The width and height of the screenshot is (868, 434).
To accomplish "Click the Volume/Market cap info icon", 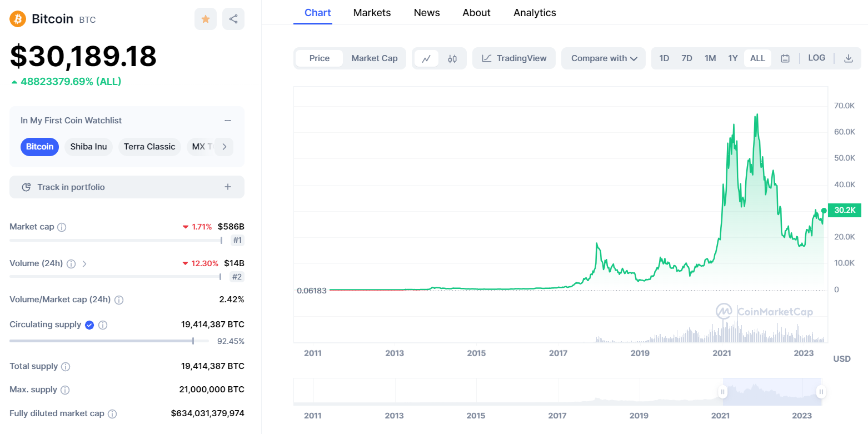I will tap(119, 300).
